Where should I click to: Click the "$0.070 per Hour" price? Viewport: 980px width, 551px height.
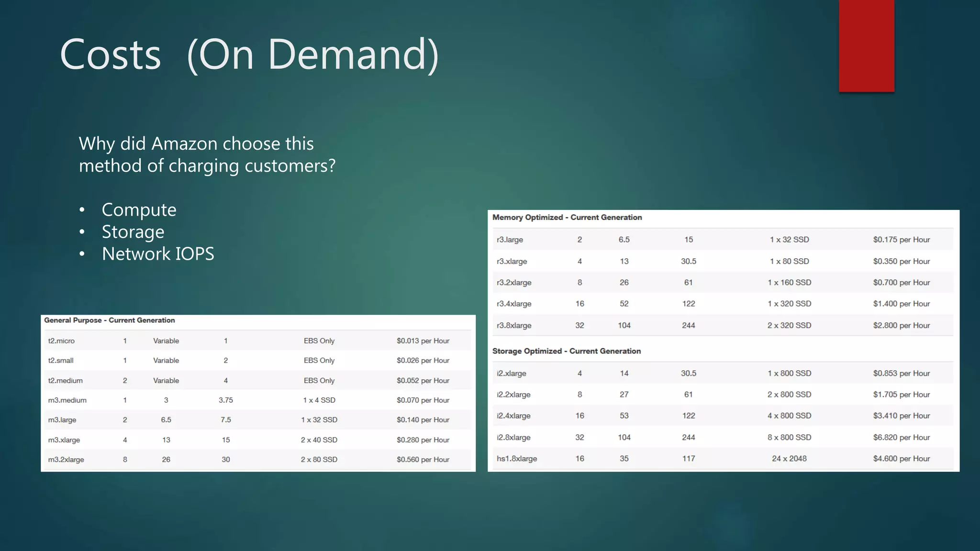423,400
